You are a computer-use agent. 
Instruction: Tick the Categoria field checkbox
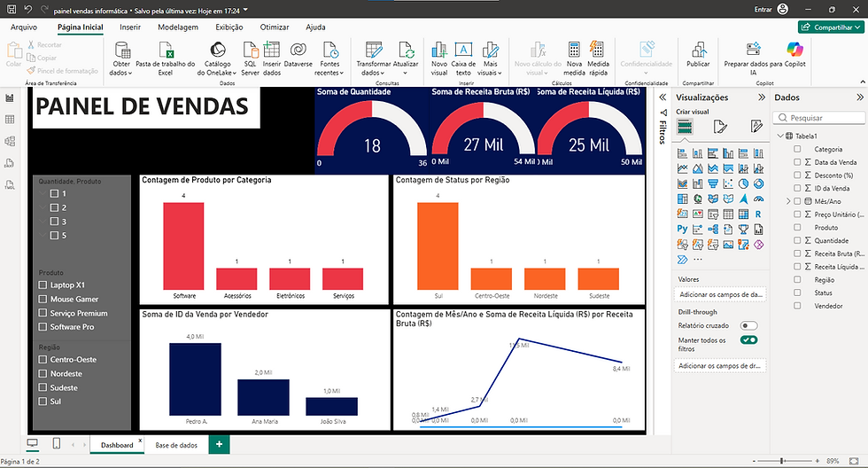tap(797, 149)
